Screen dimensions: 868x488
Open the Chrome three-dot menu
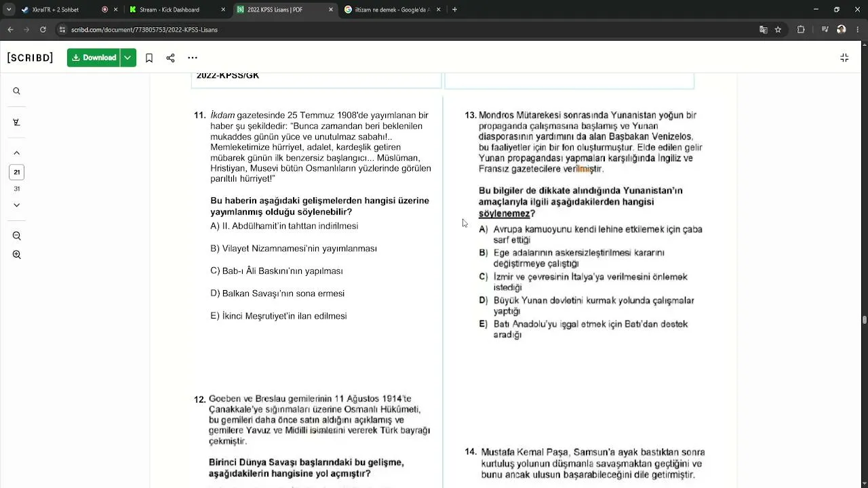pos(858,30)
